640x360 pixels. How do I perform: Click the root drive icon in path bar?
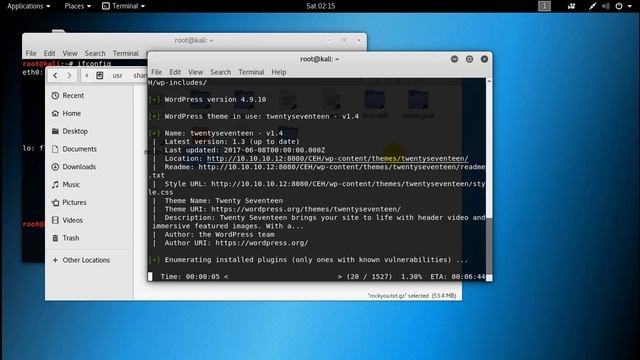point(100,76)
